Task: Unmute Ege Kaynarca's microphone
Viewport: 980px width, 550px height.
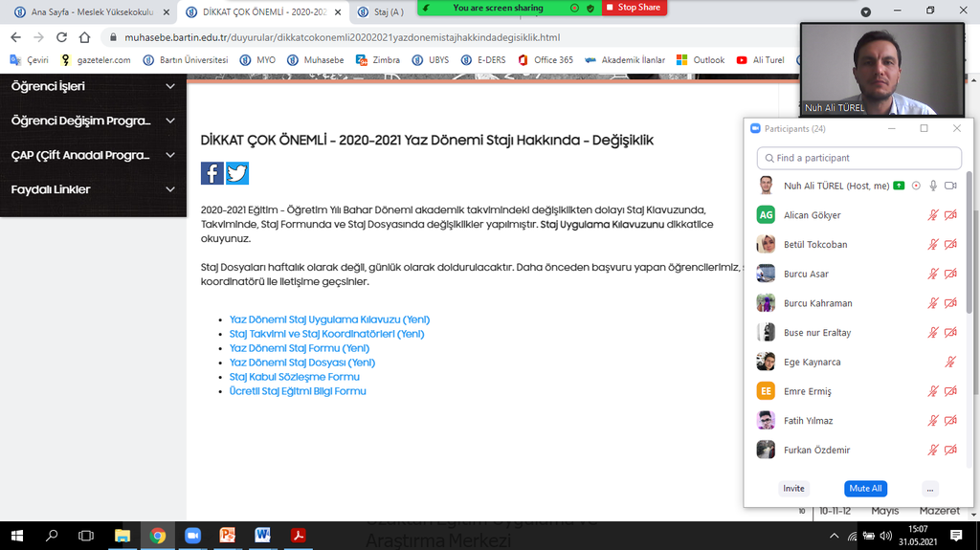Action: tap(950, 362)
